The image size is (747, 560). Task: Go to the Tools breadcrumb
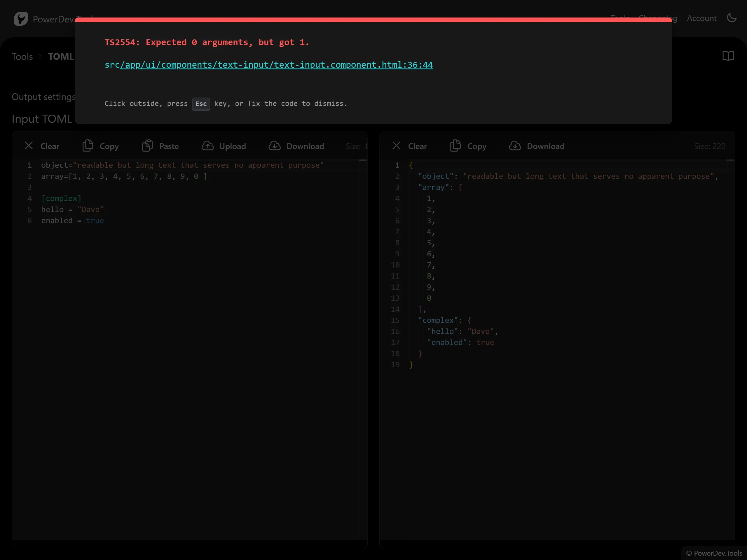(x=22, y=56)
